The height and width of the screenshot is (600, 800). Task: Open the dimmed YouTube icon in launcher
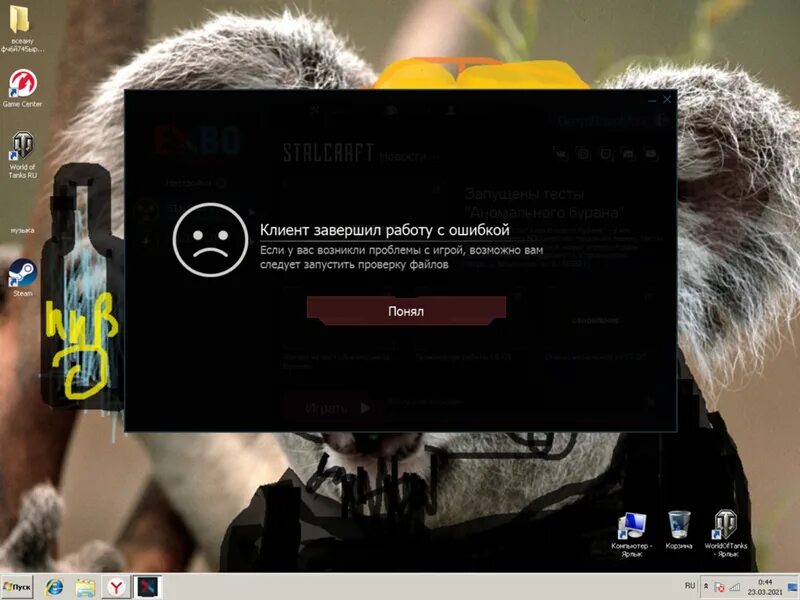pos(651,153)
